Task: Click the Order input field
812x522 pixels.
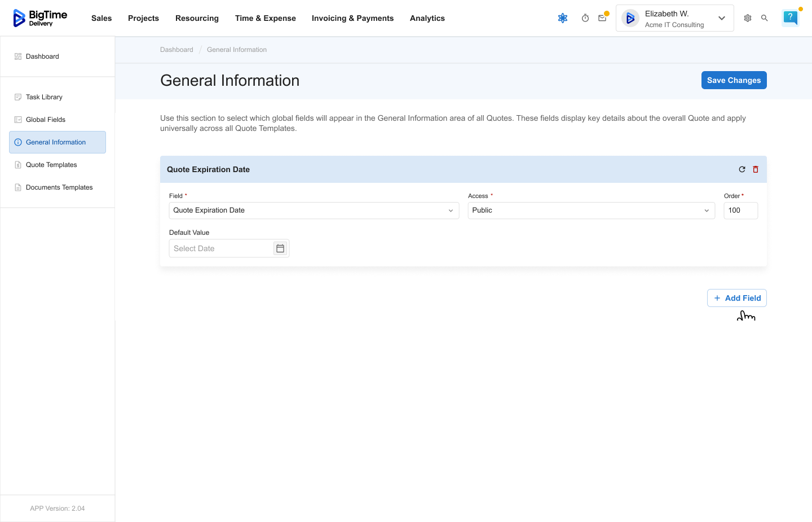Action: (740, 210)
